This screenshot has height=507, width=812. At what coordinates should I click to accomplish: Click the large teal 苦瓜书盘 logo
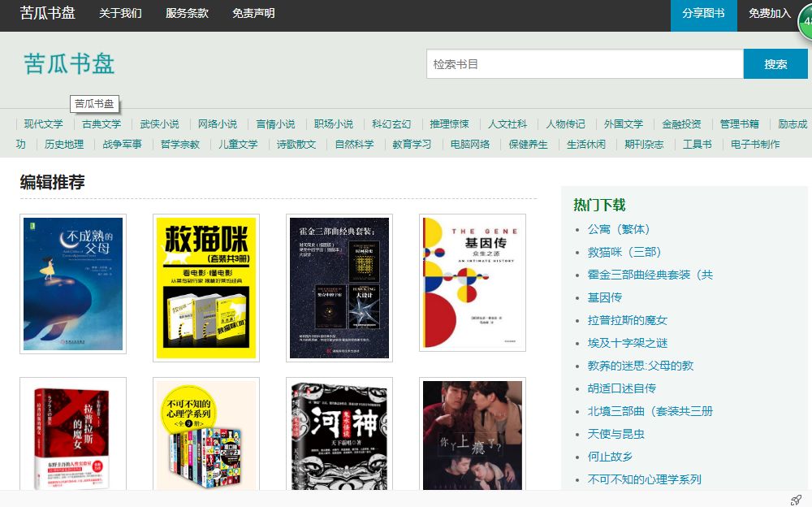(x=69, y=63)
